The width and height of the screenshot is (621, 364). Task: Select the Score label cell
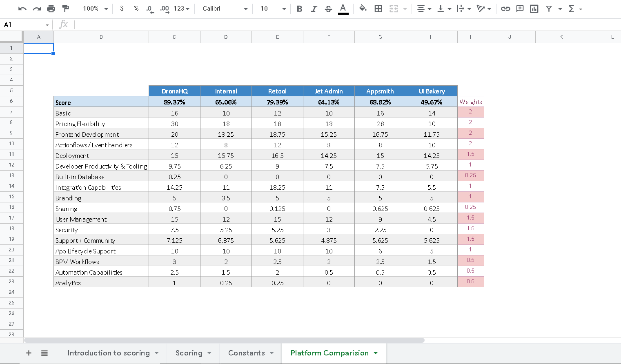[101, 102]
